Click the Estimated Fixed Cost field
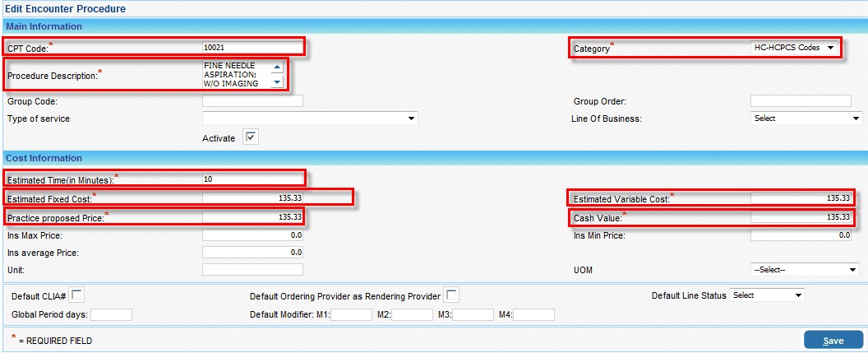Viewport: 868px width, 353px height. pyautogui.click(x=252, y=197)
